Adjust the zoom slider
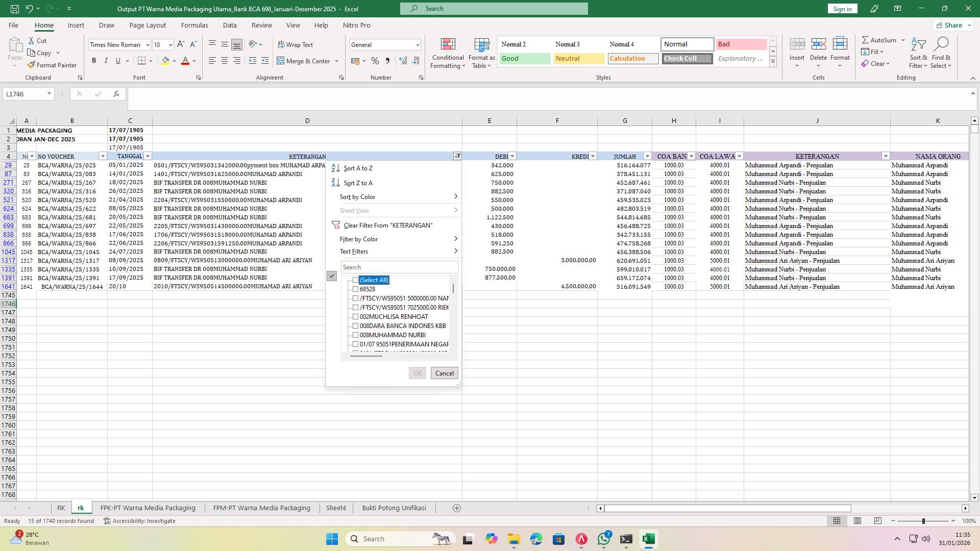 (924, 521)
